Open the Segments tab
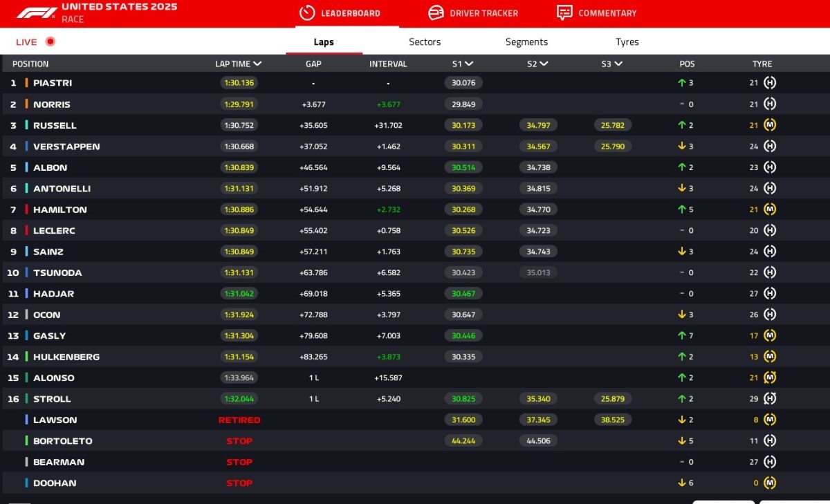 (x=526, y=41)
